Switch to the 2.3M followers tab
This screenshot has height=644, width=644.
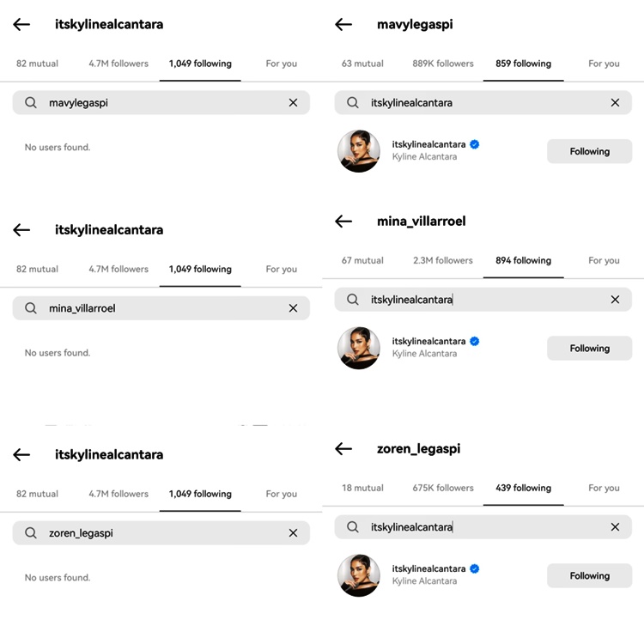[443, 260]
